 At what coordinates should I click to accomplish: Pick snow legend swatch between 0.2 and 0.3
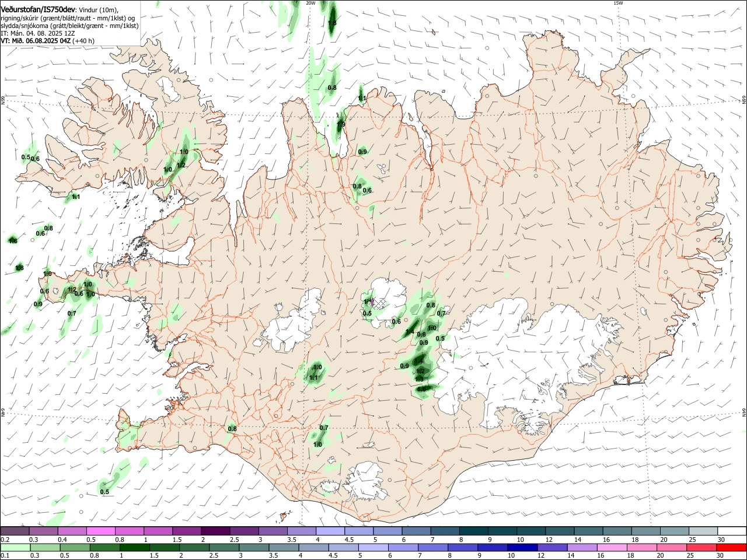click(15, 531)
